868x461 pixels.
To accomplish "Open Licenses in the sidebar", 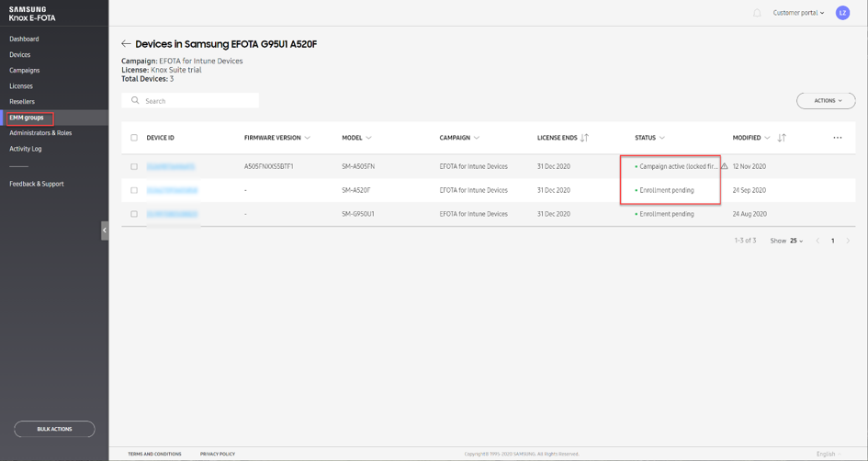I will (x=21, y=86).
